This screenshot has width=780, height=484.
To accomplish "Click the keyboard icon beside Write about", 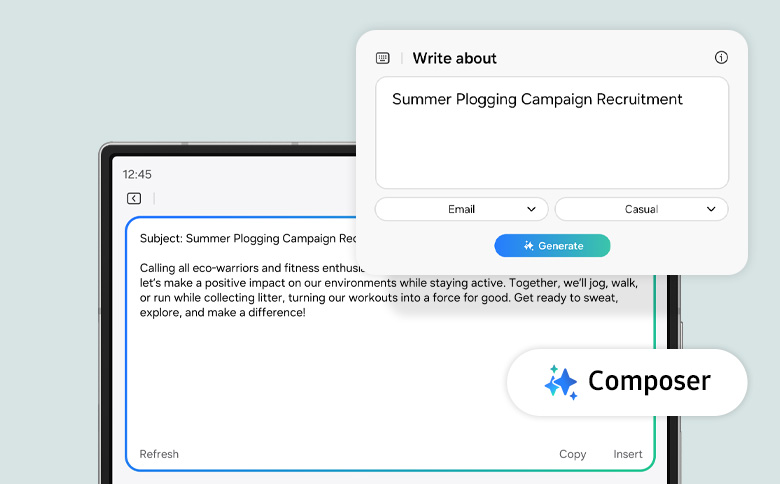I will click(382, 58).
